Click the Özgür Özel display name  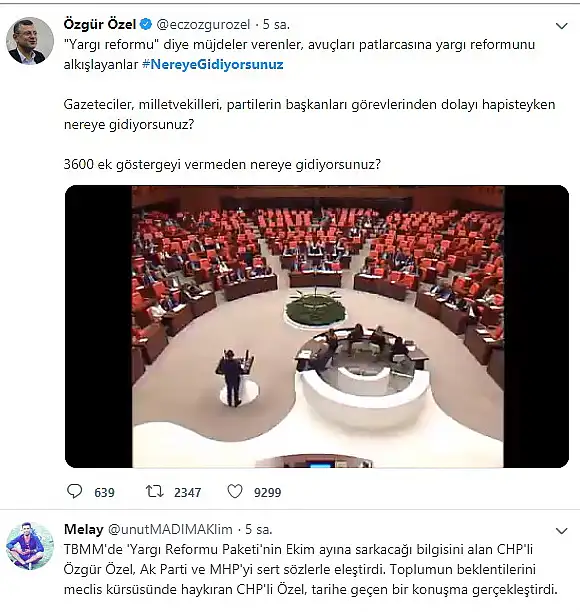pyautogui.click(x=100, y=24)
